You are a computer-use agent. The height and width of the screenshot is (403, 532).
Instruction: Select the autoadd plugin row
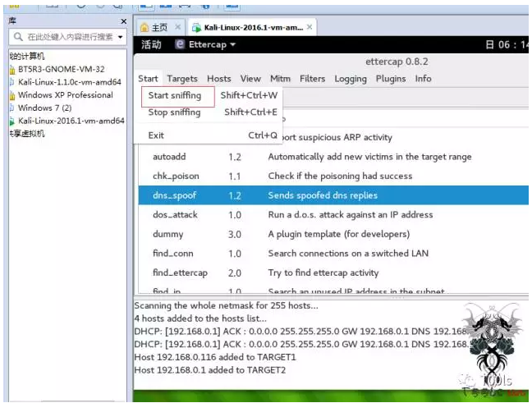333,157
